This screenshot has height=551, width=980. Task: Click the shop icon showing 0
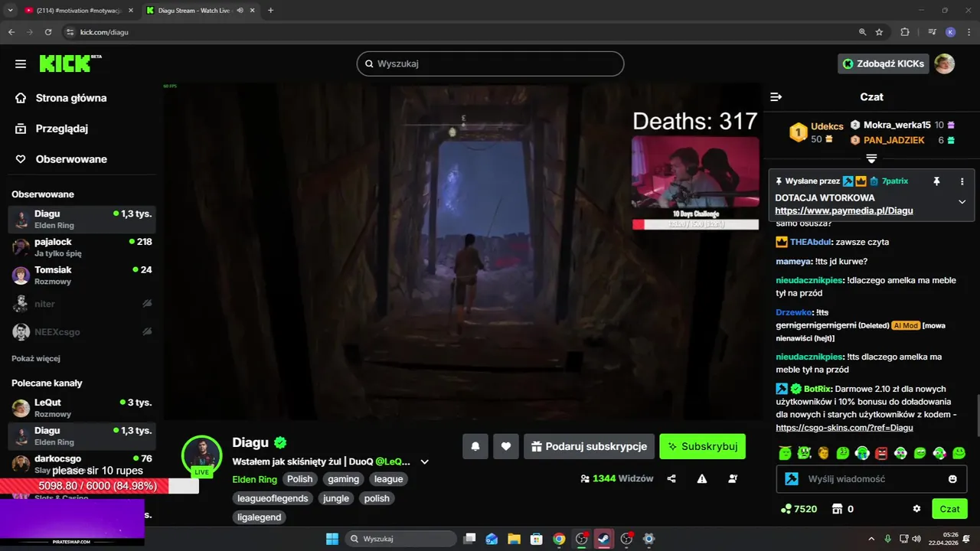pyautogui.click(x=837, y=509)
